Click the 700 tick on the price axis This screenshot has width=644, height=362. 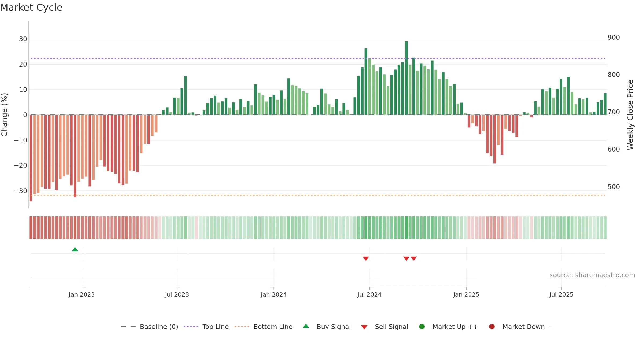point(614,112)
